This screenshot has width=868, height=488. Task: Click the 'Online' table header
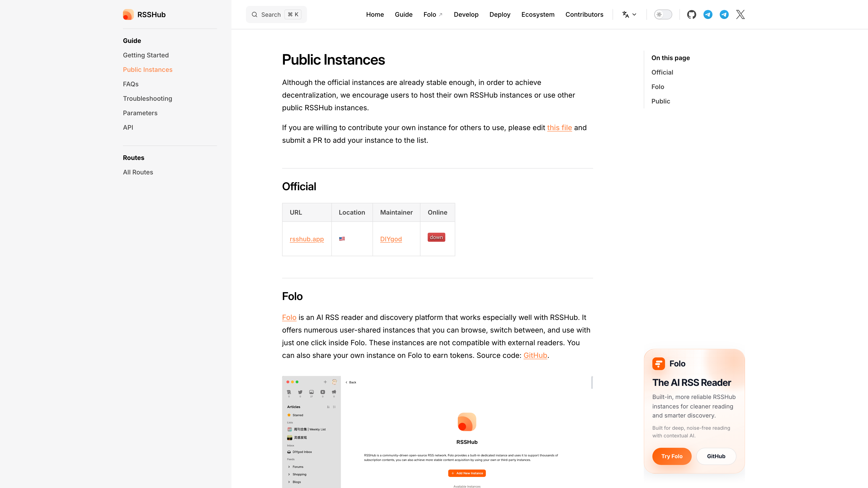[x=437, y=213]
